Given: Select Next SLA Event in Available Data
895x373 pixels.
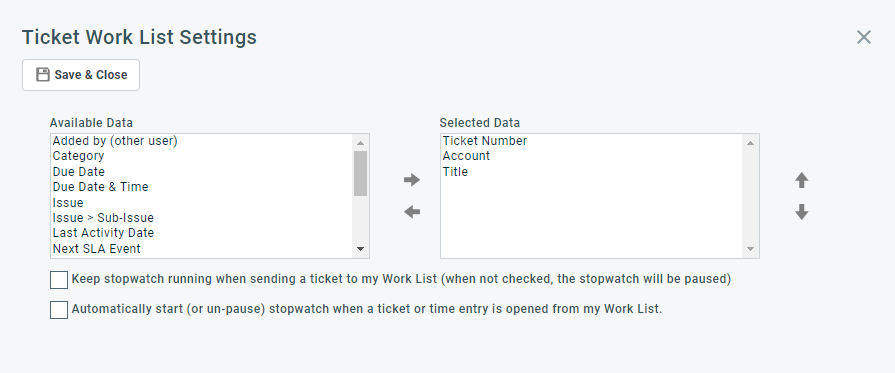Looking at the screenshot, I should click(202, 248).
